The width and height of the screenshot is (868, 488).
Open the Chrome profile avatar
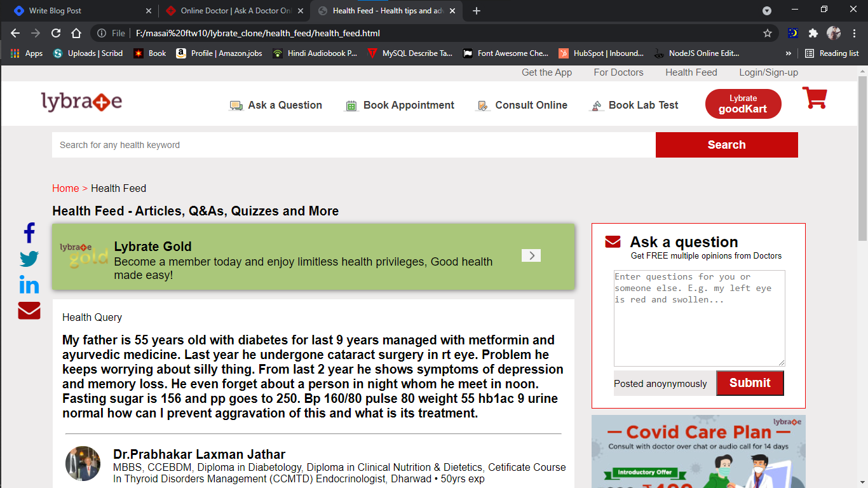click(x=834, y=33)
